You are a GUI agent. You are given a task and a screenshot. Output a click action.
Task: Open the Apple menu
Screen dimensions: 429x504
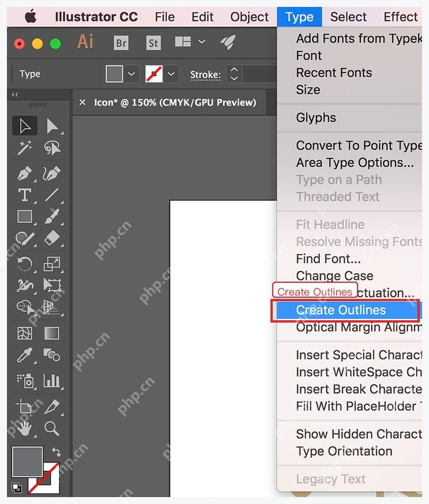31,16
